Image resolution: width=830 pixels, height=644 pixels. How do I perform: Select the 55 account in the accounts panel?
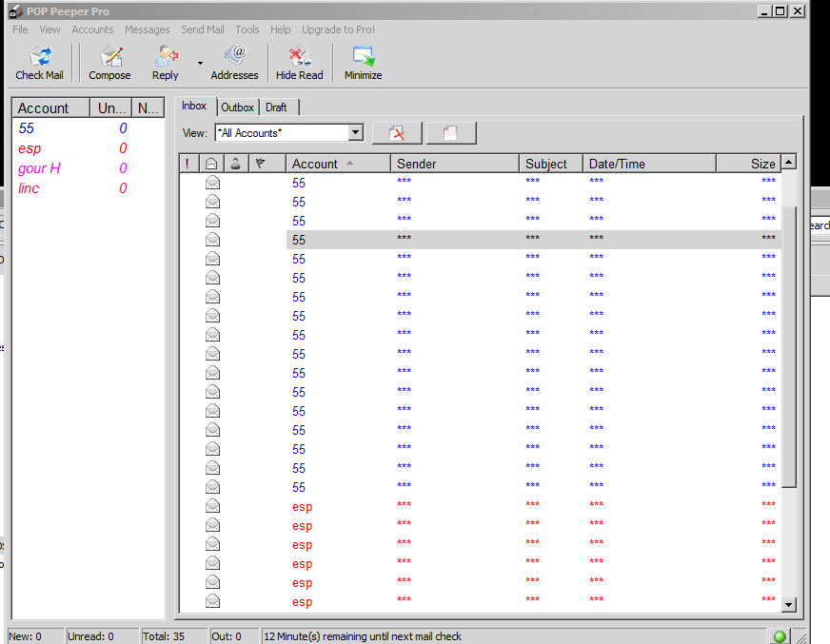click(27, 128)
